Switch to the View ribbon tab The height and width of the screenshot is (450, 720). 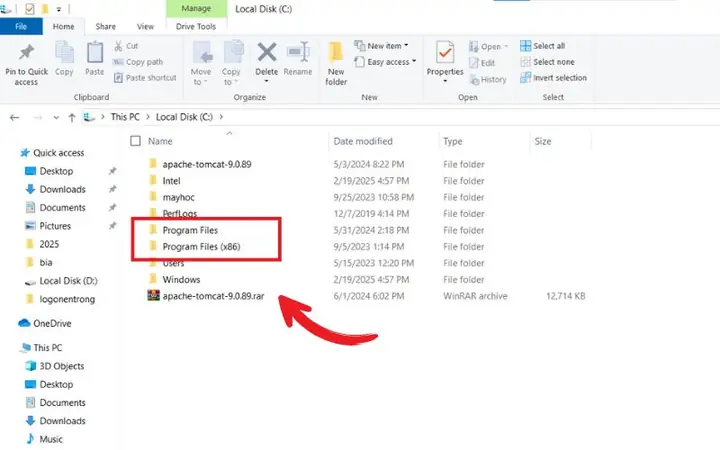pos(145,27)
